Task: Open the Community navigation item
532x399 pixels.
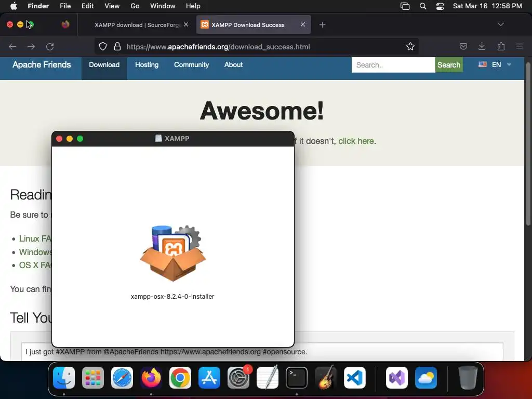Action: tap(191, 65)
